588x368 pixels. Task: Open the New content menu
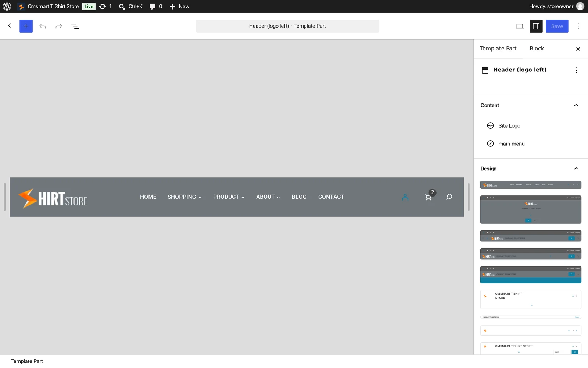[179, 6]
